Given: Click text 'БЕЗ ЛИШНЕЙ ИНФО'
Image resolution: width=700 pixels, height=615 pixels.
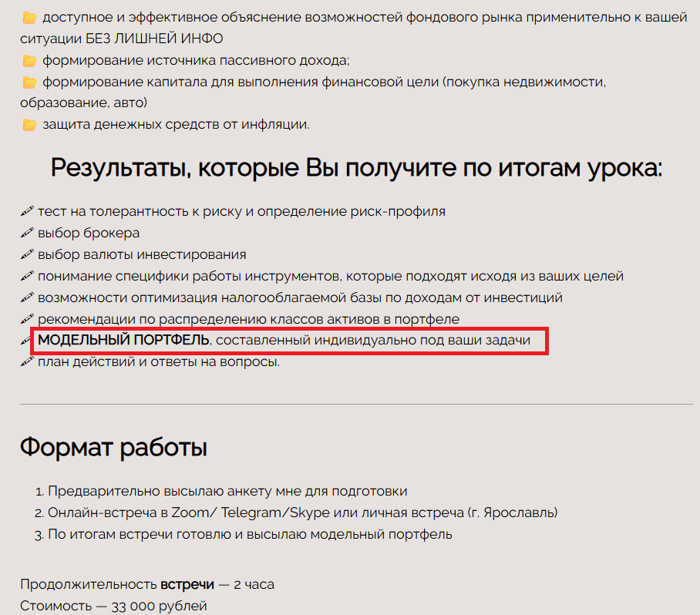Looking at the screenshot, I should click(x=154, y=39).
